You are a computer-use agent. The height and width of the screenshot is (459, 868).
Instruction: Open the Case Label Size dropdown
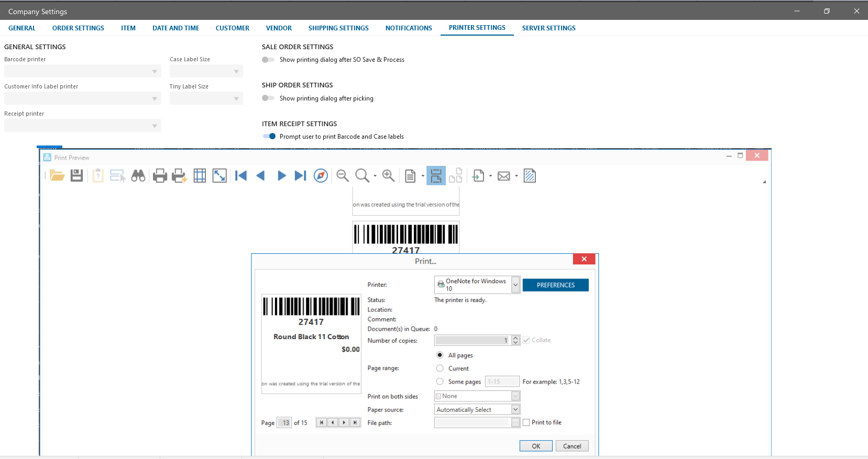[206, 71]
